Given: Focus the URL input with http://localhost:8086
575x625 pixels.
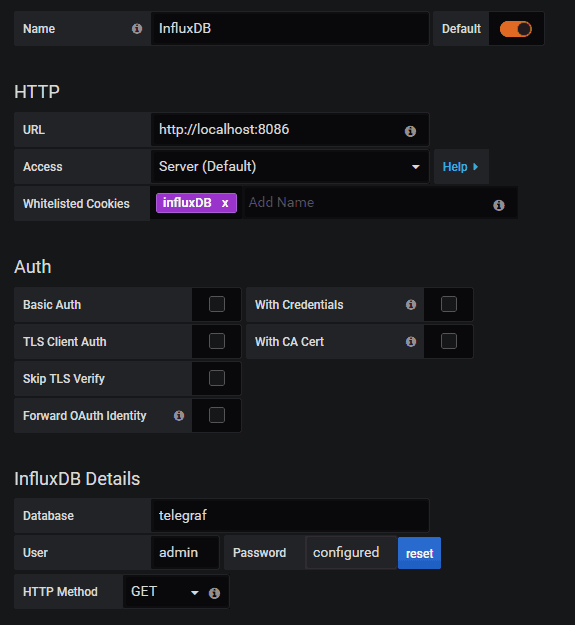Looking at the screenshot, I should (x=290, y=130).
